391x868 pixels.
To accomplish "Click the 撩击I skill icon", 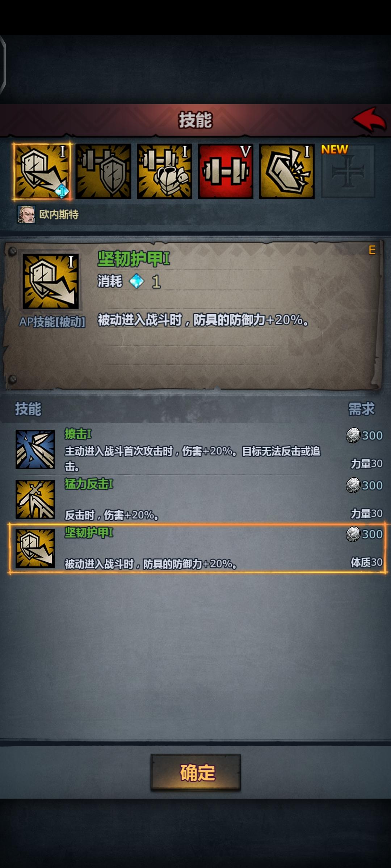I will pos(35,449).
